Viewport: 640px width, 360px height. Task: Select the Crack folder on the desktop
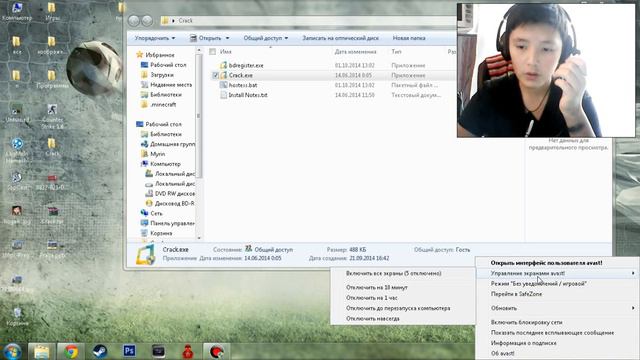click(52, 147)
